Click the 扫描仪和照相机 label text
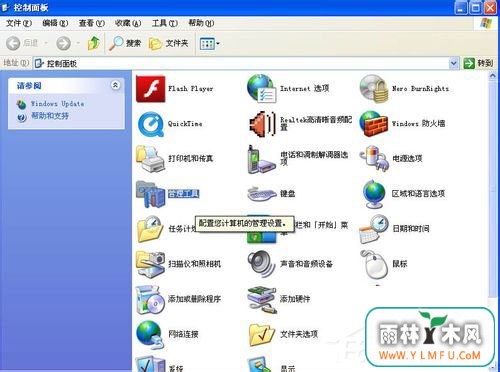This screenshot has height=372, width=500. (x=194, y=264)
